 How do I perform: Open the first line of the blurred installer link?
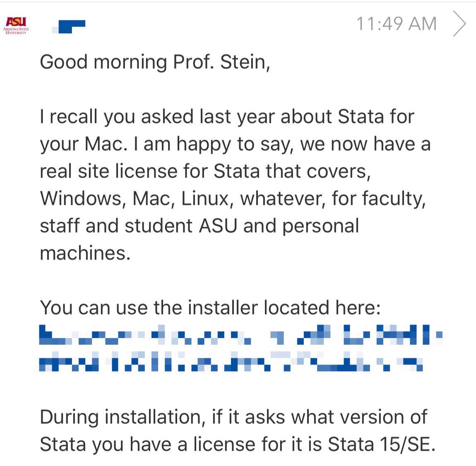[x=240, y=336]
